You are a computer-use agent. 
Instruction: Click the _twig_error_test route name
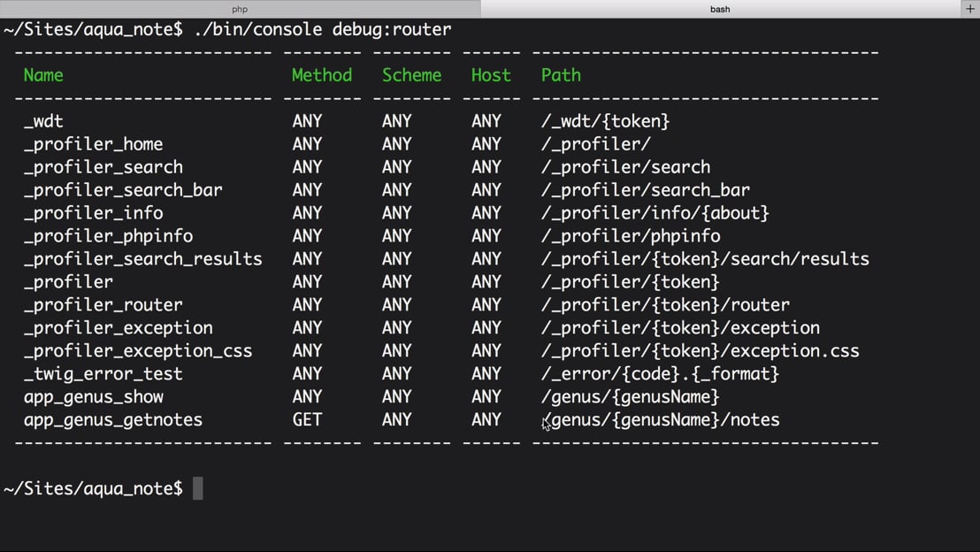pos(103,374)
